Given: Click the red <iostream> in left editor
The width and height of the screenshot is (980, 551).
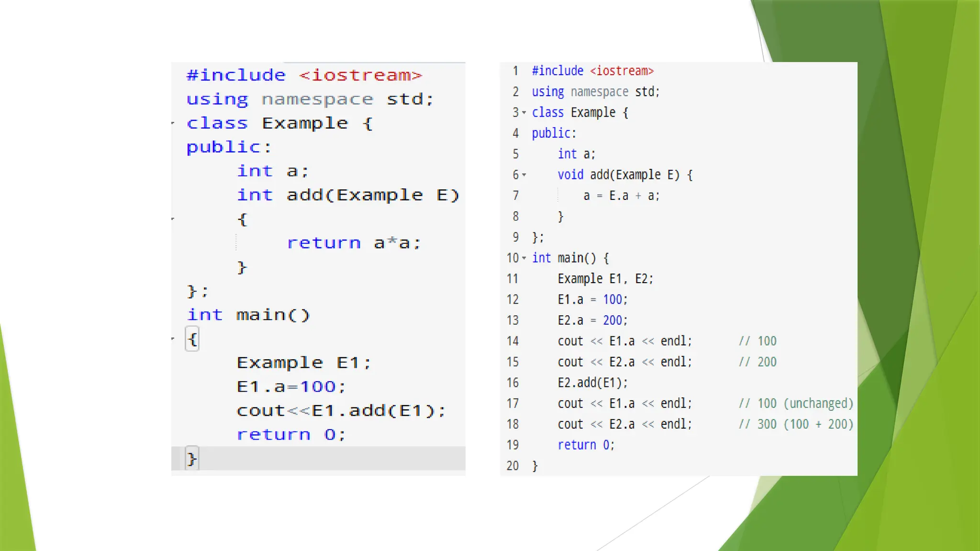Looking at the screenshot, I should pos(360,75).
